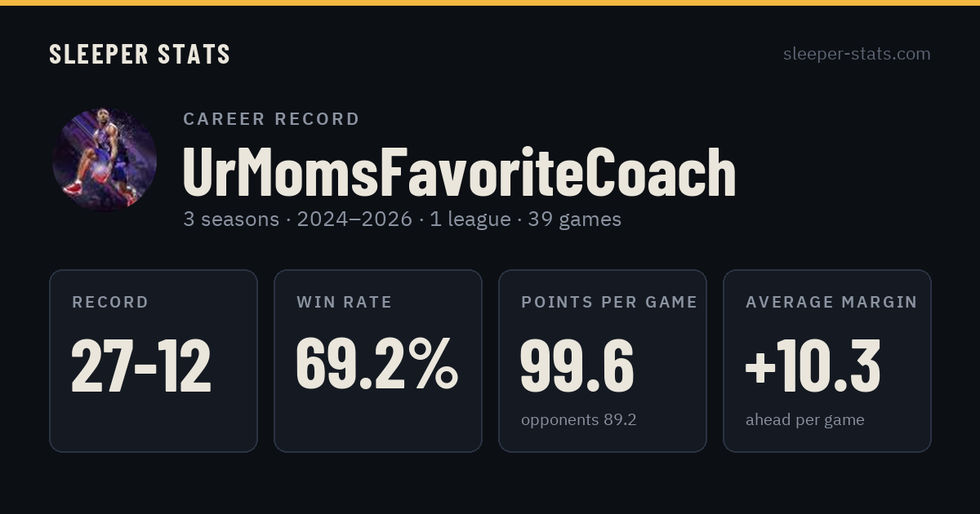Click the basketball player avatar image

(105, 160)
